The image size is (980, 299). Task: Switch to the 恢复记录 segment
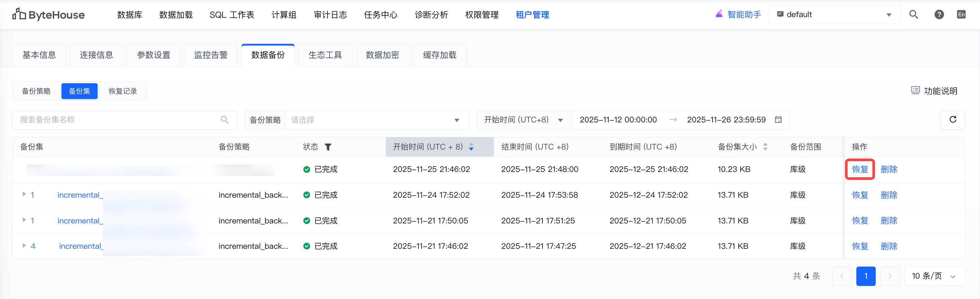(122, 91)
